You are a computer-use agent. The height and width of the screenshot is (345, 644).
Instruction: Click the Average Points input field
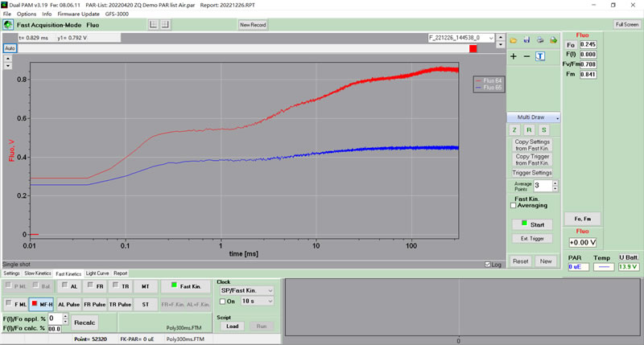point(541,185)
